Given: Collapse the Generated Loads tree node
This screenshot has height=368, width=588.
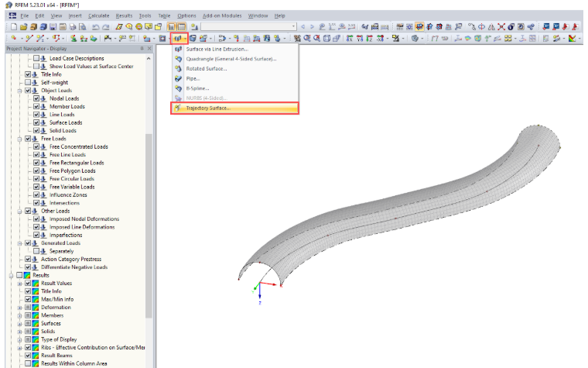Looking at the screenshot, I should [19, 243].
